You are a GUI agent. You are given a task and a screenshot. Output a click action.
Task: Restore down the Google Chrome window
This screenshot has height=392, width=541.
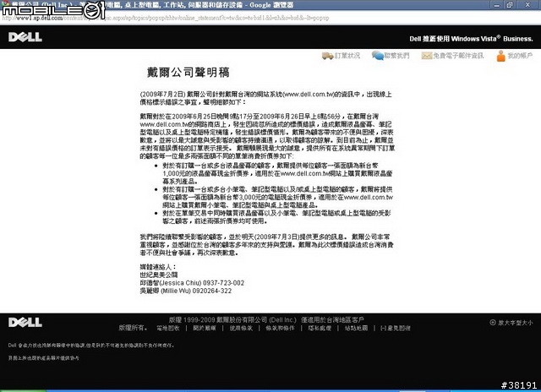point(510,5)
